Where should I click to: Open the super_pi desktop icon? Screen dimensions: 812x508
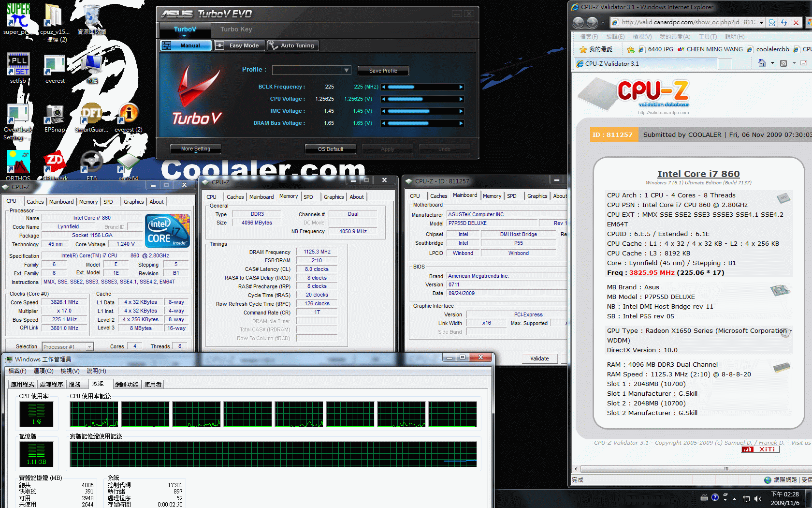point(18,18)
